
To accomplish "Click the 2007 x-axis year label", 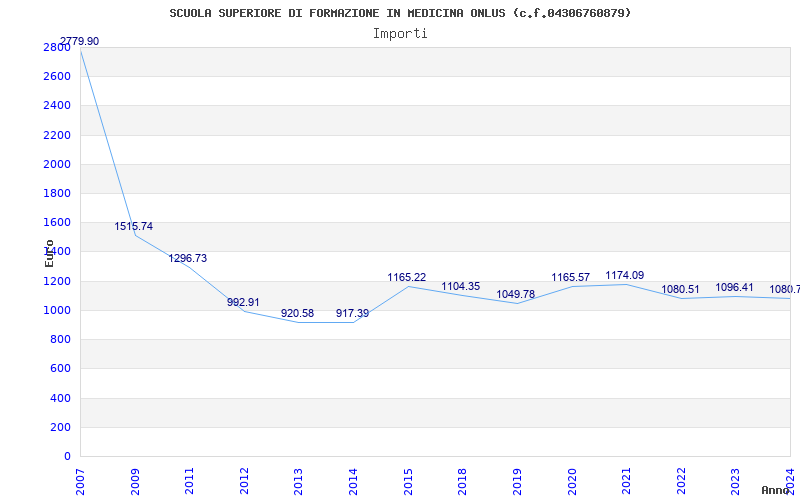I will 81,482.
